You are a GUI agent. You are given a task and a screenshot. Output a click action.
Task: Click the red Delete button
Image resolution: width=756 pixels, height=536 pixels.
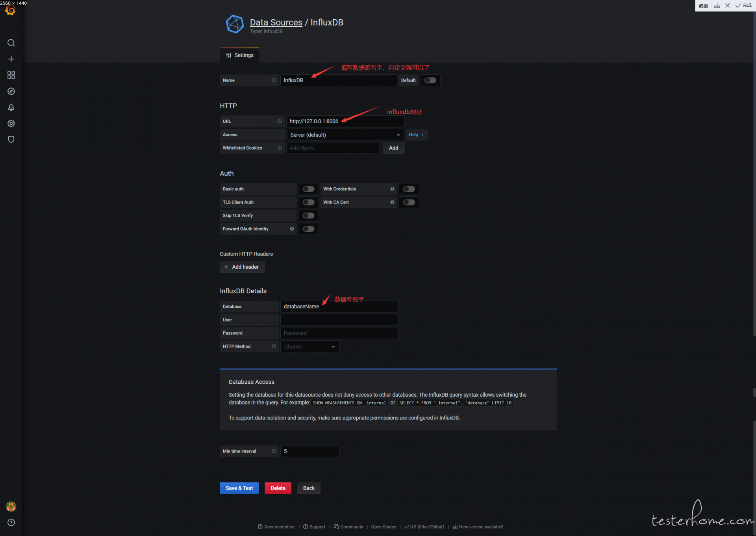coord(278,488)
